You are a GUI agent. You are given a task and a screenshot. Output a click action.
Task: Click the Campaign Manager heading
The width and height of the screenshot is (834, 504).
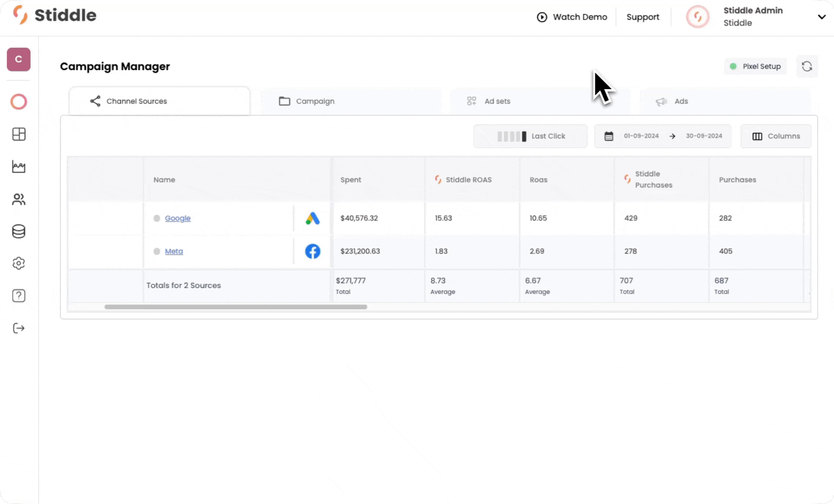click(x=115, y=67)
